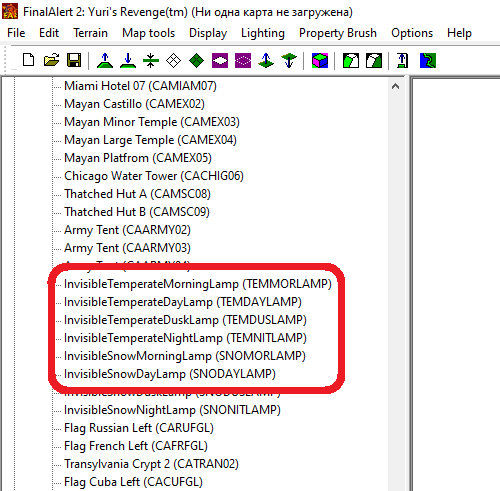Click the FinalAlert 2 title bar app icon

tap(10, 11)
